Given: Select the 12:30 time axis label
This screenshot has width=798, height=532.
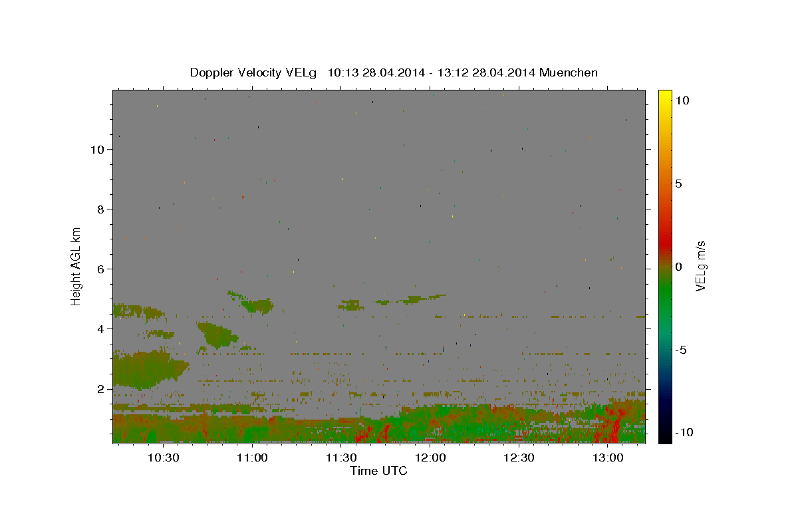Looking at the screenshot, I should point(519,458).
